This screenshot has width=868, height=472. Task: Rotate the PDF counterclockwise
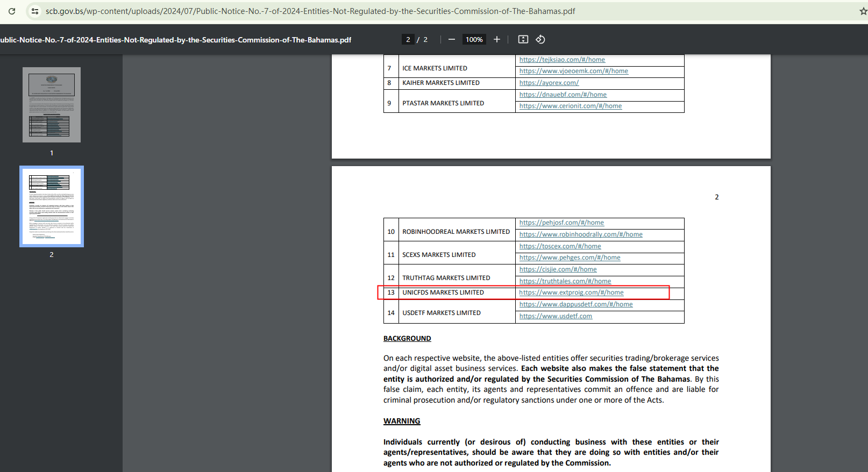[540, 39]
